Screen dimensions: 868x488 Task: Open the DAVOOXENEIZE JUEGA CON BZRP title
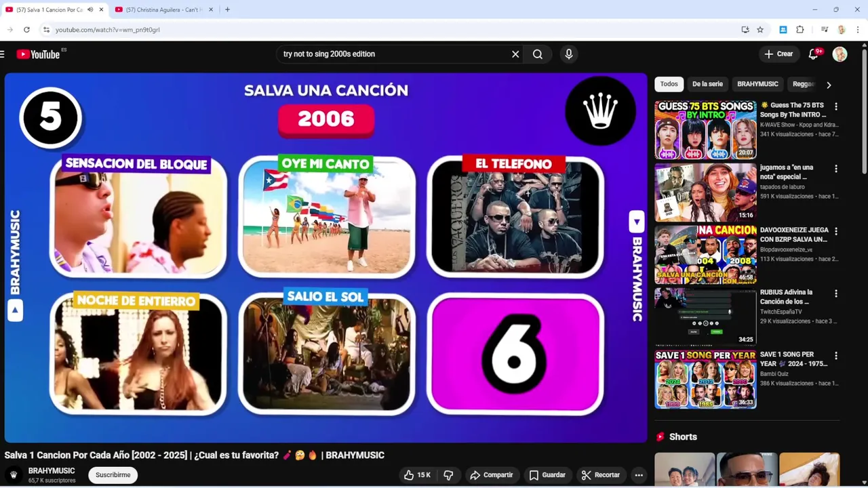[793, 235]
